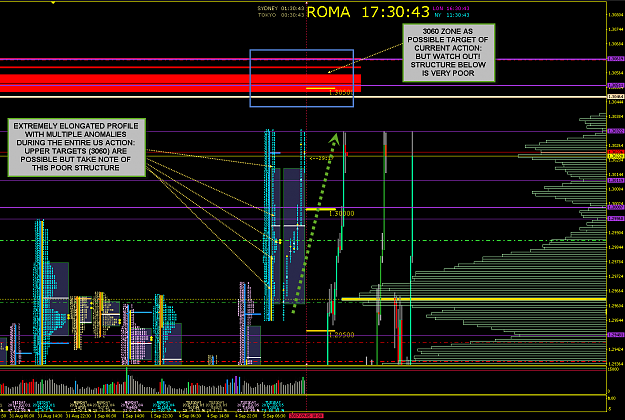The image size is (625, 420).
Task: Click the '31 Aug 22:00' time axis label
Action: click(x=79, y=416)
